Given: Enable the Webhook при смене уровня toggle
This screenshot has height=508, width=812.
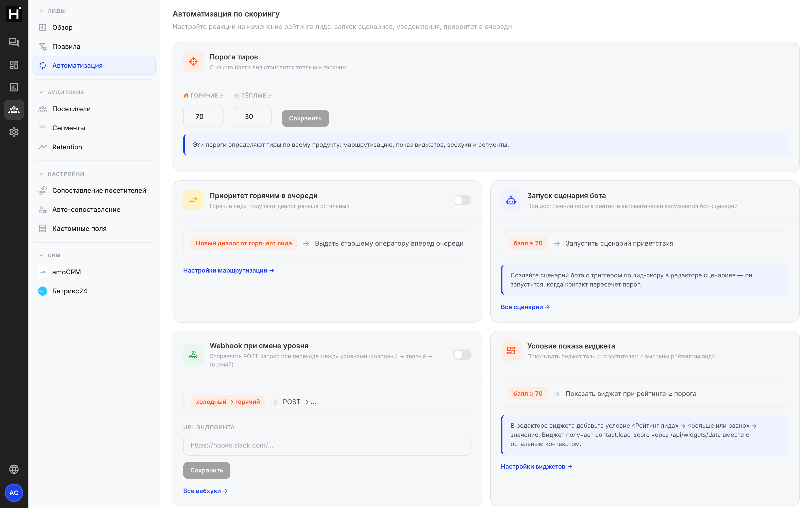Looking at the screenshot, I should coord(462,355).
